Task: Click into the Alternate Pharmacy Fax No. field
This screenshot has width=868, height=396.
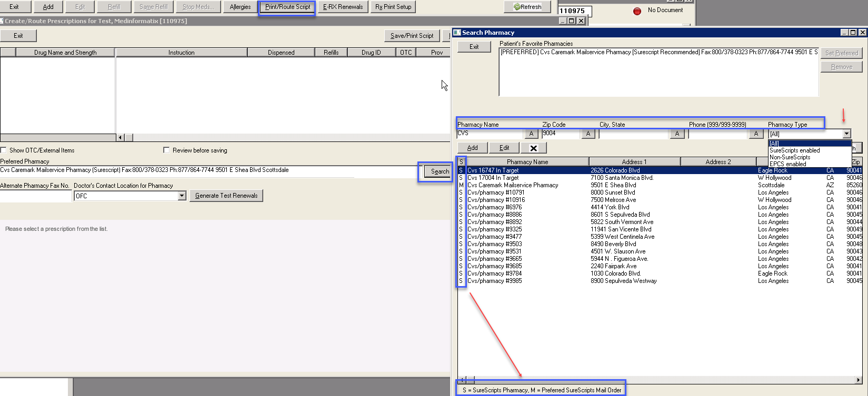Action: tap(35, 196)
